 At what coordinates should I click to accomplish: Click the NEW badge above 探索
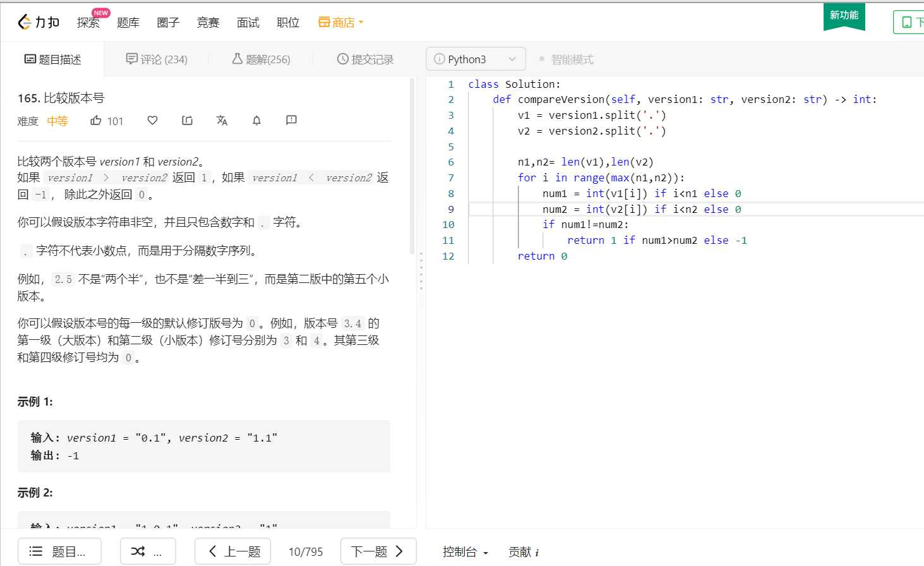(x=101, y=13)
